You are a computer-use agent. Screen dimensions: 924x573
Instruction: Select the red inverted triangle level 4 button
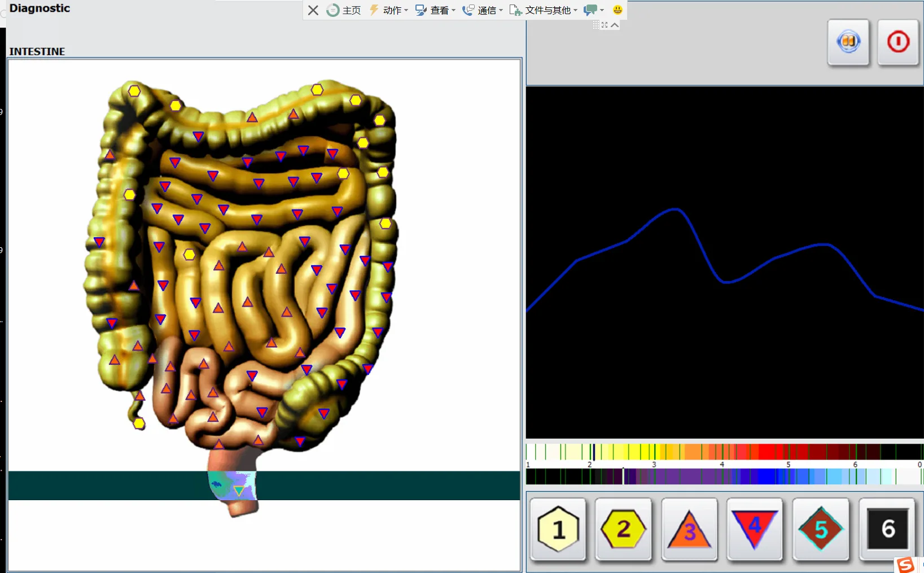point(754,529)
